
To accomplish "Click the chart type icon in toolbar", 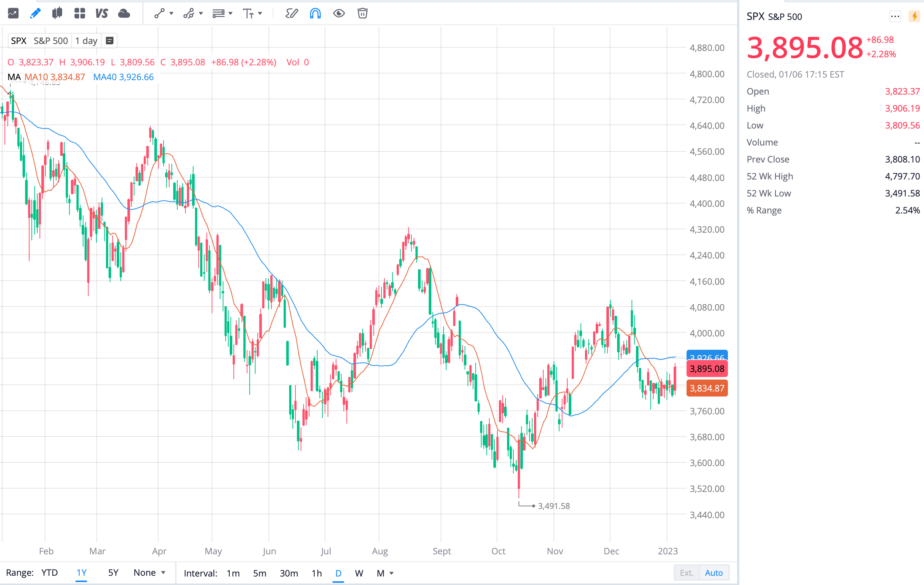I will pyautogui.click(x=13, y=14).
